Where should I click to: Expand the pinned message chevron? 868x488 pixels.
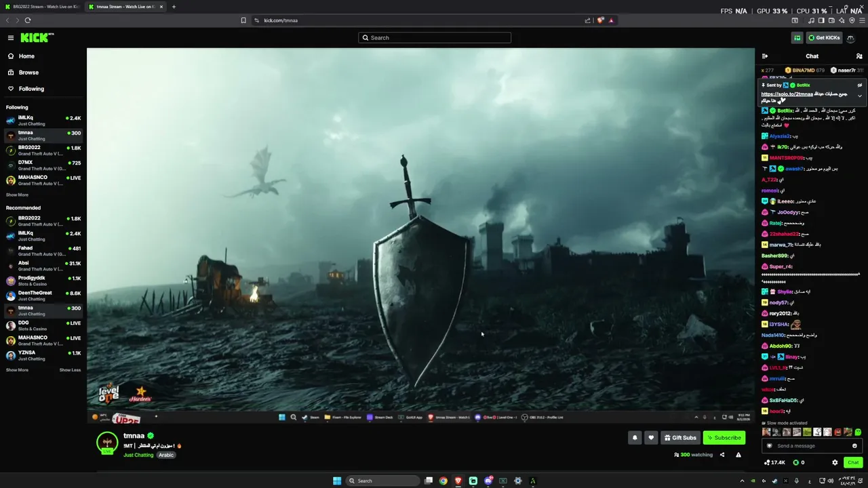[860, 96]
